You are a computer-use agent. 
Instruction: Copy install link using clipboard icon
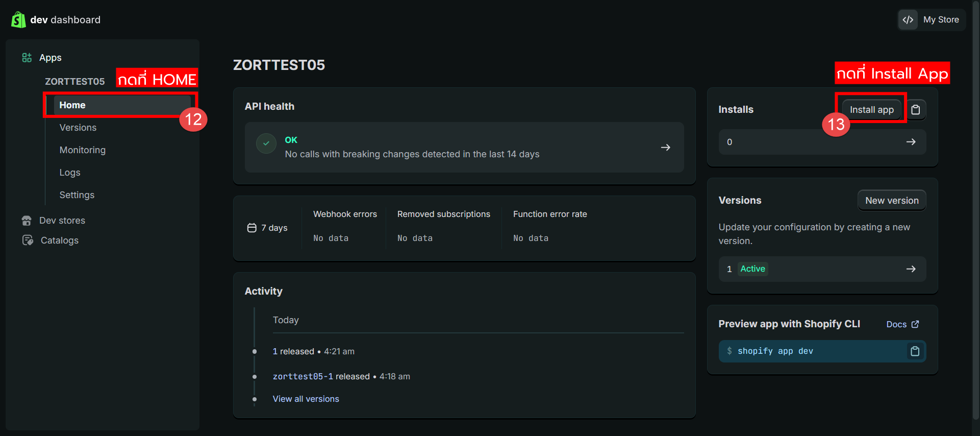[916, 110]
